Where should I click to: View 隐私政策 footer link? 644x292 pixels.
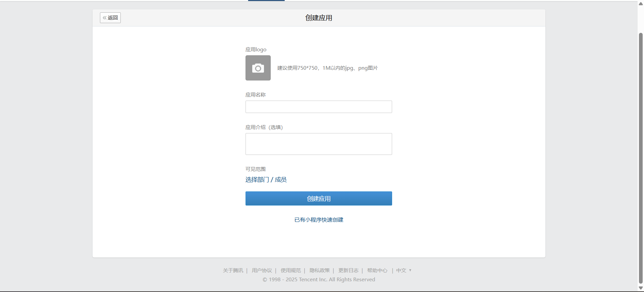click(x=320, y=271)
